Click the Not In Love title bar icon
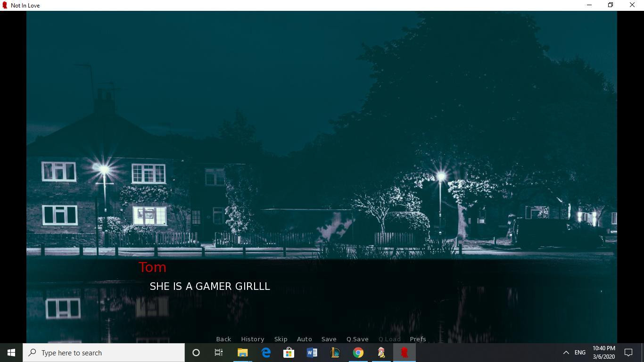 pos(5,5)
